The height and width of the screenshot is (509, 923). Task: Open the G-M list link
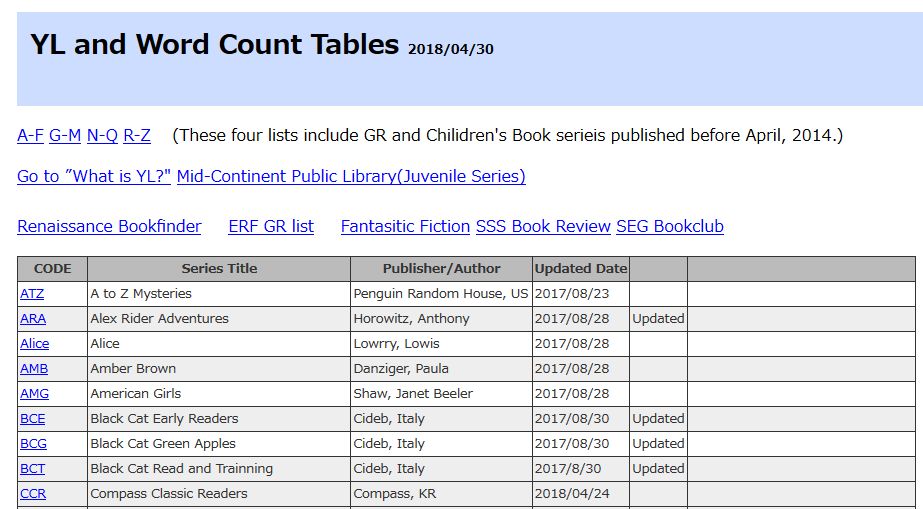65,135
